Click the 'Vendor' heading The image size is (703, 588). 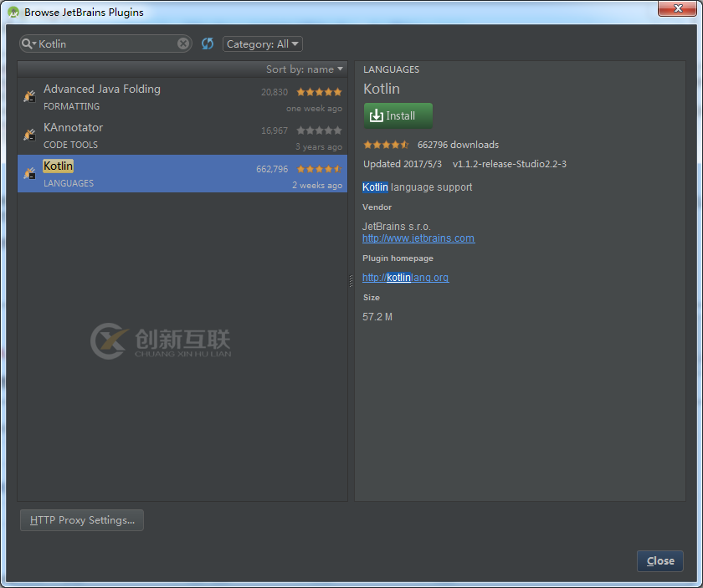377,207
